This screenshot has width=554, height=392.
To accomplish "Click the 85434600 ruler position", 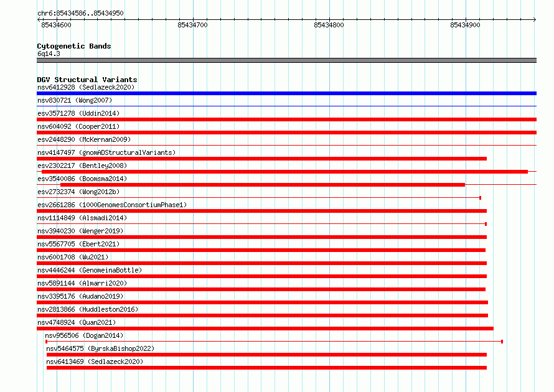I will [x=56, y=25].
